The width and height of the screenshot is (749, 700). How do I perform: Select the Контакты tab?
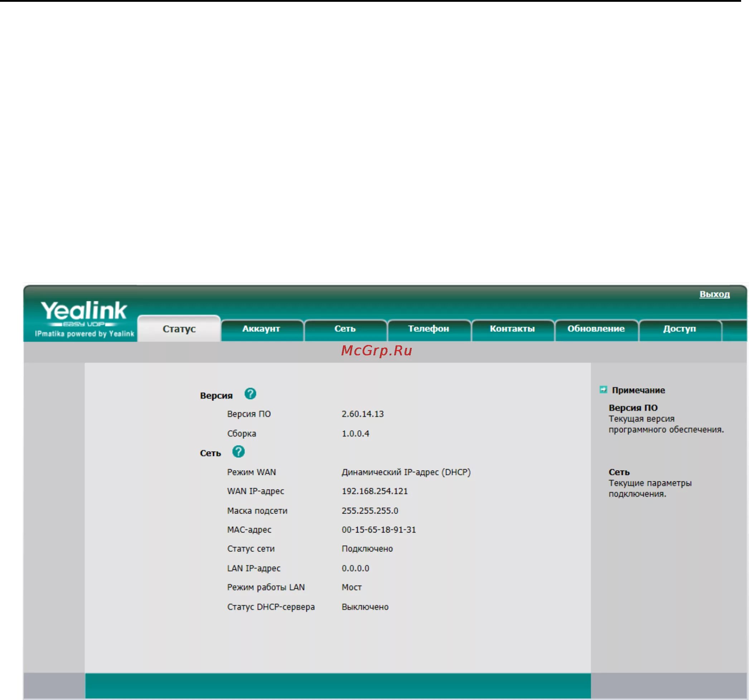pyautogui.click(x=512, y=329)
